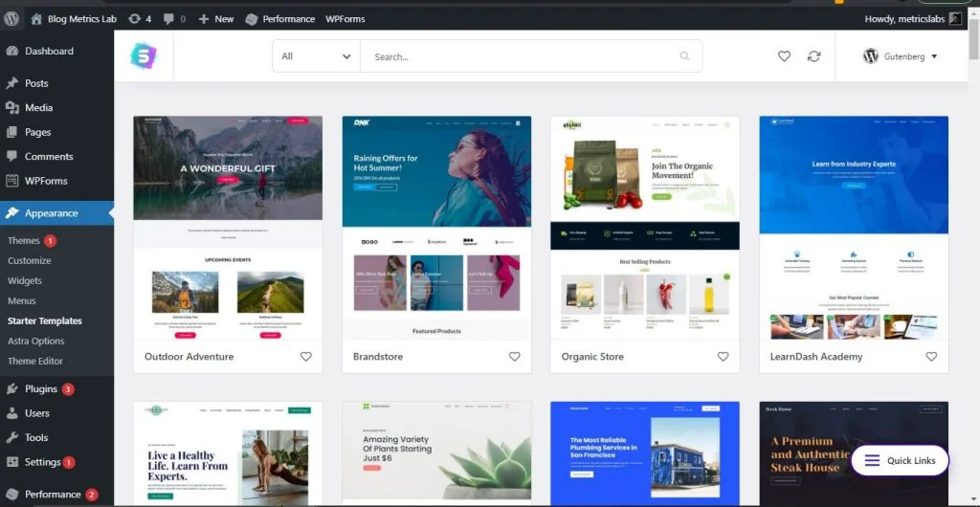
Task: Favorite the Outdoor Adventure template
Action: (x=305, y=357)
